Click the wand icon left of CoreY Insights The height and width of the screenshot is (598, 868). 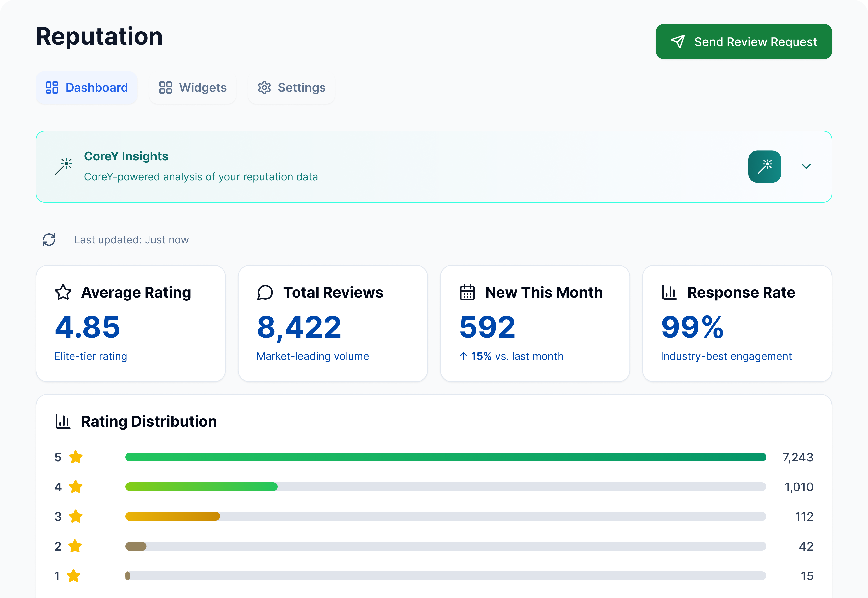(64, 166)
